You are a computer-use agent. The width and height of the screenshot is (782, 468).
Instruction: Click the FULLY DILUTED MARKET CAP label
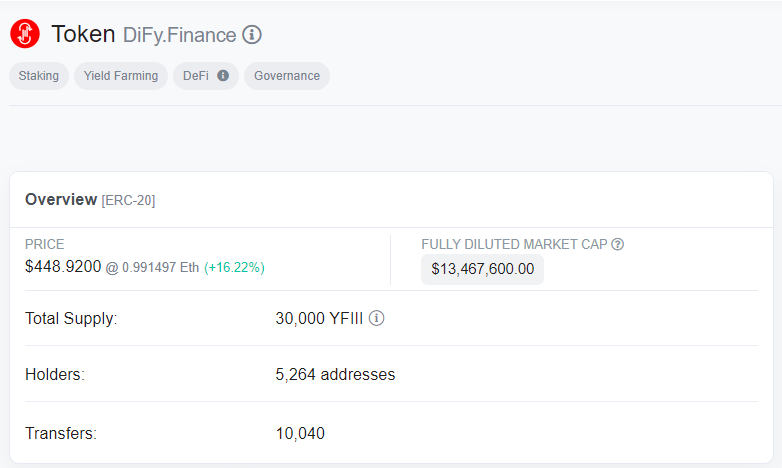(x=514, y=244)
